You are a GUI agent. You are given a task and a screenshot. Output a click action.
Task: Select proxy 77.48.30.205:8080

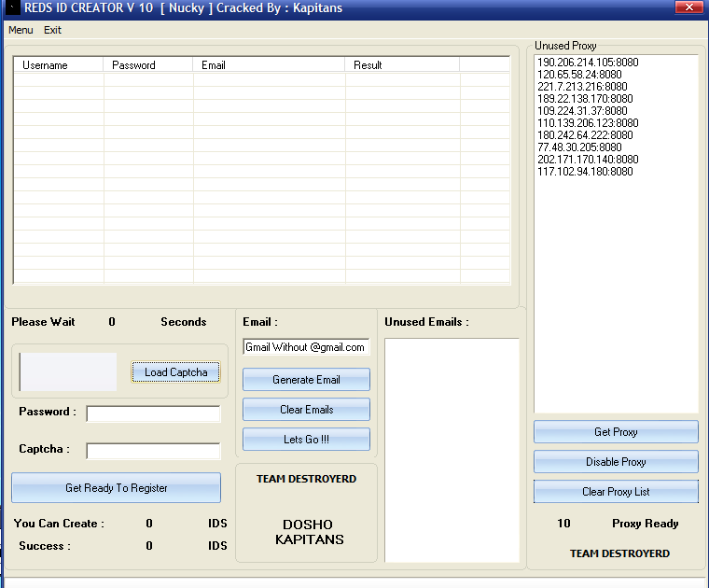click(579, 147)
